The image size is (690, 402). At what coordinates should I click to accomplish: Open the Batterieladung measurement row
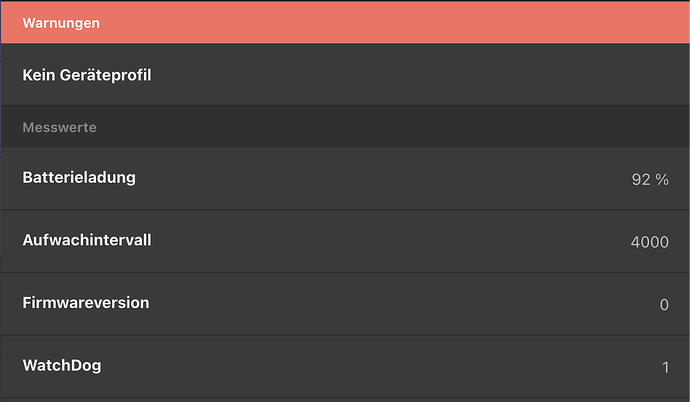point(345,179)
